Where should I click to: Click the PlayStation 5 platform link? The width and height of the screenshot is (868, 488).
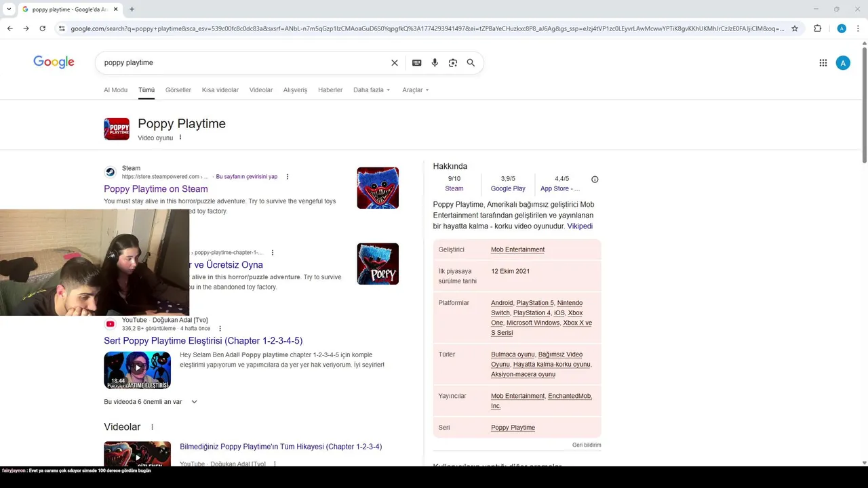click(535, 303)
